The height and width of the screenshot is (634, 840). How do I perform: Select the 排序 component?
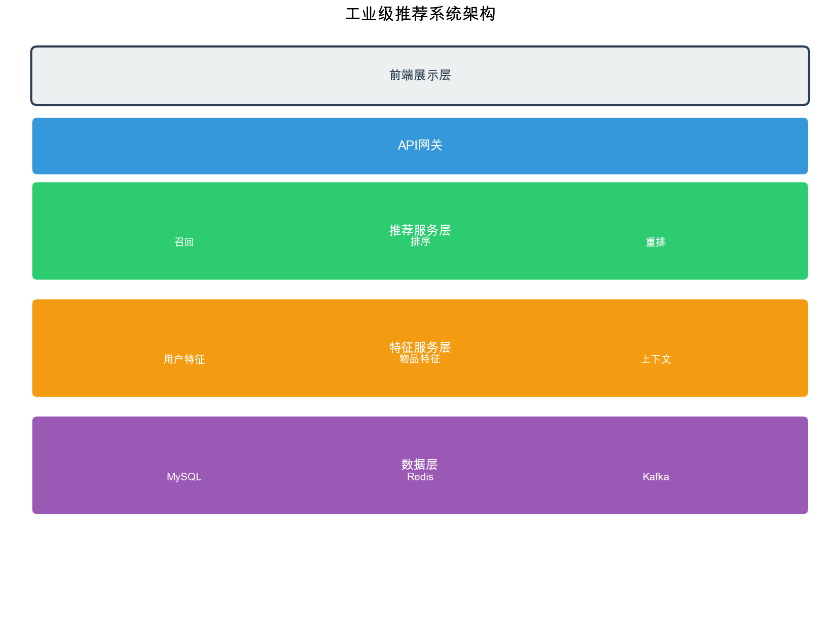420,242
